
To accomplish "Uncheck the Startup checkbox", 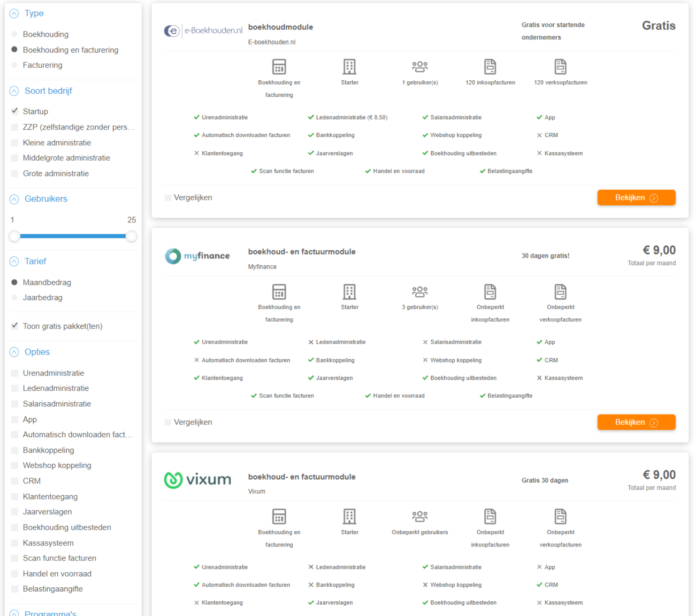I will [x=15, y=111].
